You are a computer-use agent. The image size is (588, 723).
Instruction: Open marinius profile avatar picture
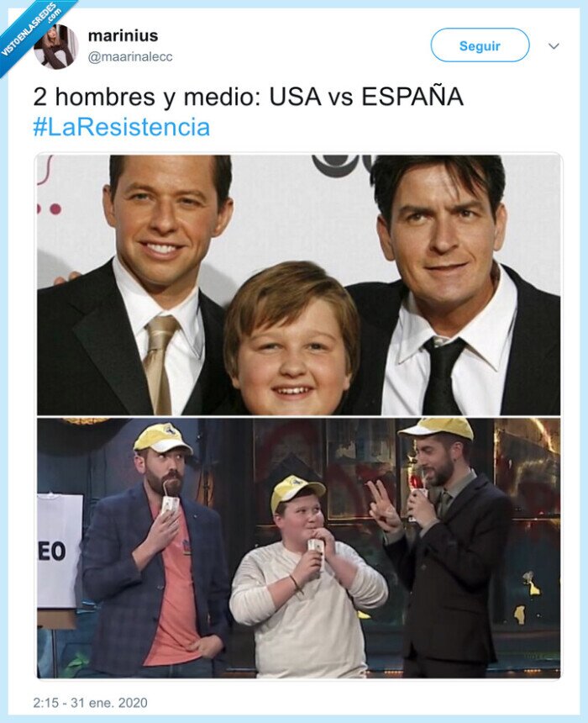click(56, 46)
